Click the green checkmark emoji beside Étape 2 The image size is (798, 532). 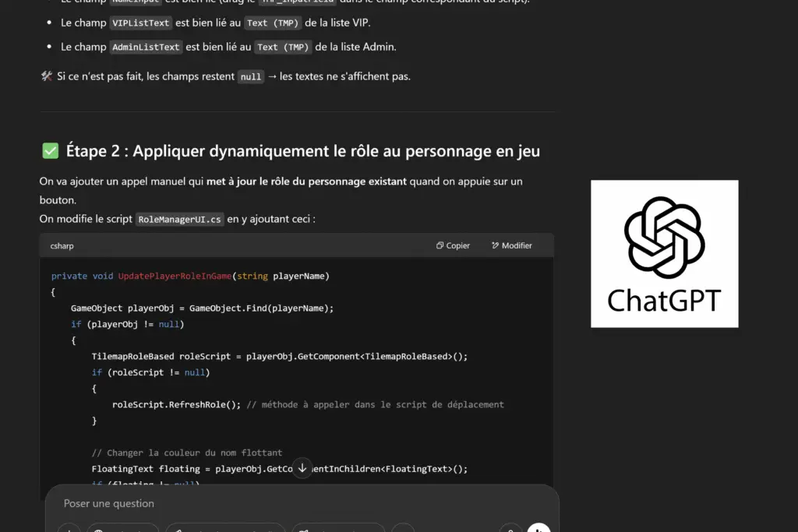[50, 151]
